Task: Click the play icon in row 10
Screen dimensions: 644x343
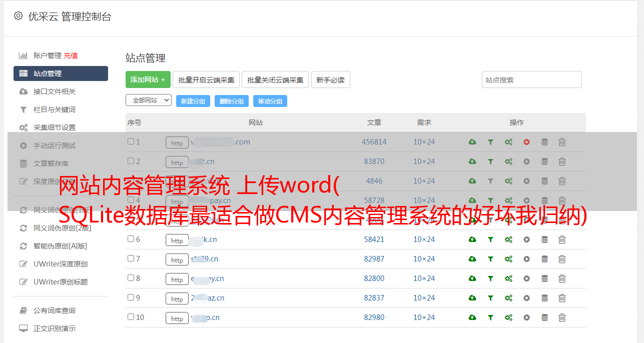Action: point(526,317)
